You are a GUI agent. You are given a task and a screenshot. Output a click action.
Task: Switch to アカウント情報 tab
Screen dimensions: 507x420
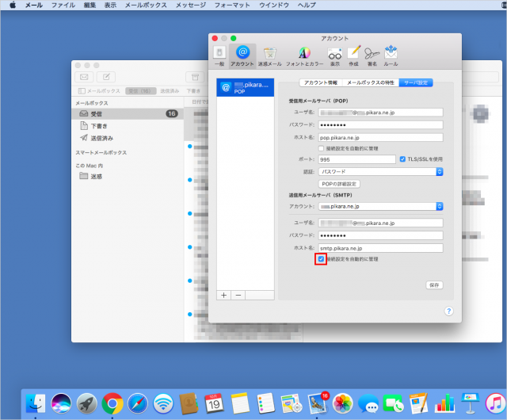[x=321, y=83]
